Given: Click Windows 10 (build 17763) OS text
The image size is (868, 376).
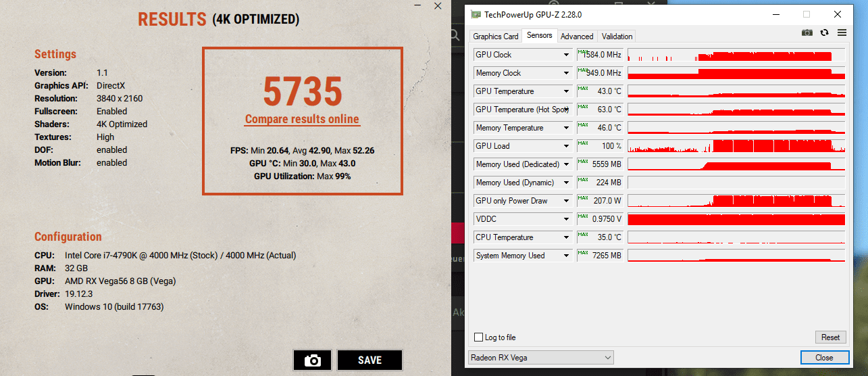Looking at the screenshot, I should coord(114,307).
